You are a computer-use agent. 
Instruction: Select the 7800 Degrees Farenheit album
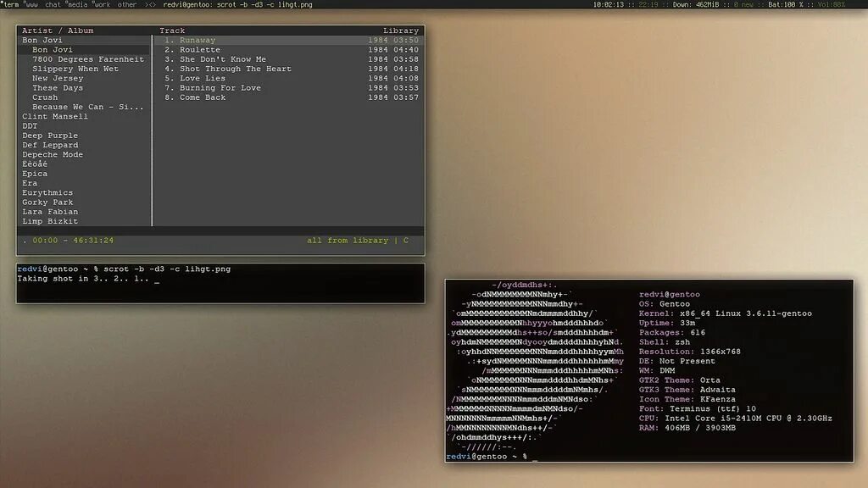click(x=84, y=59)
